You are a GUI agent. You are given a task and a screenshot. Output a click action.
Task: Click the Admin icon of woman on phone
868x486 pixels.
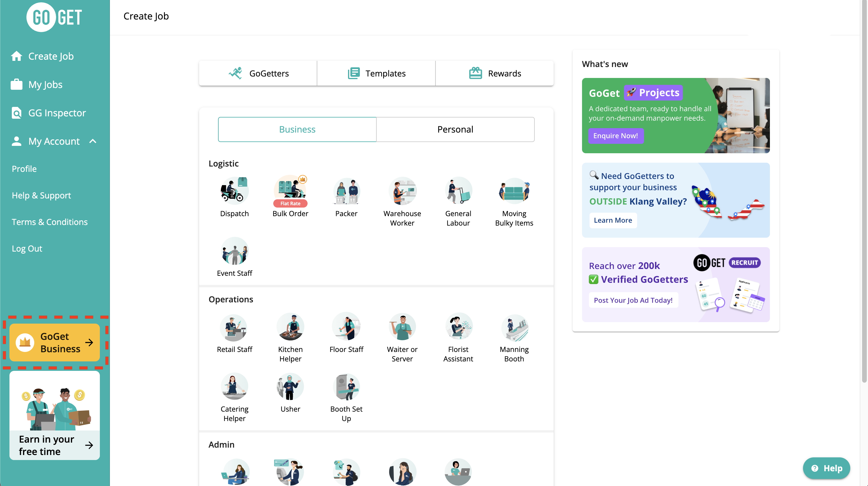(x=402, y=472)
